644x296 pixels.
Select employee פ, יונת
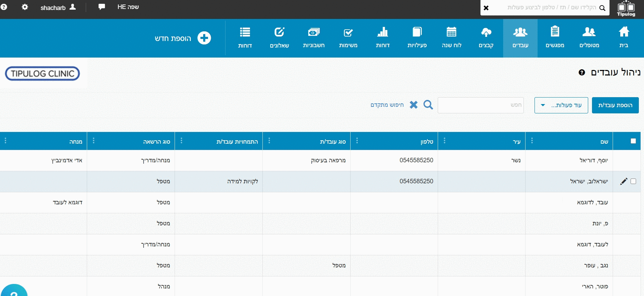[x=600, y=223]
